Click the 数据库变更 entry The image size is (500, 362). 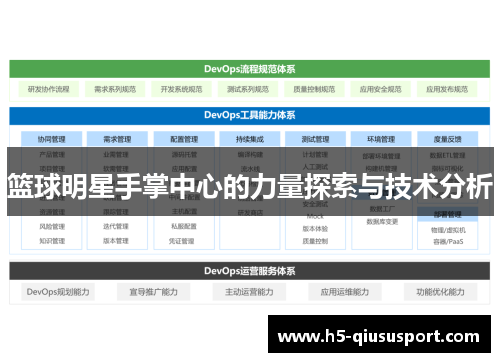click(382, 222)
